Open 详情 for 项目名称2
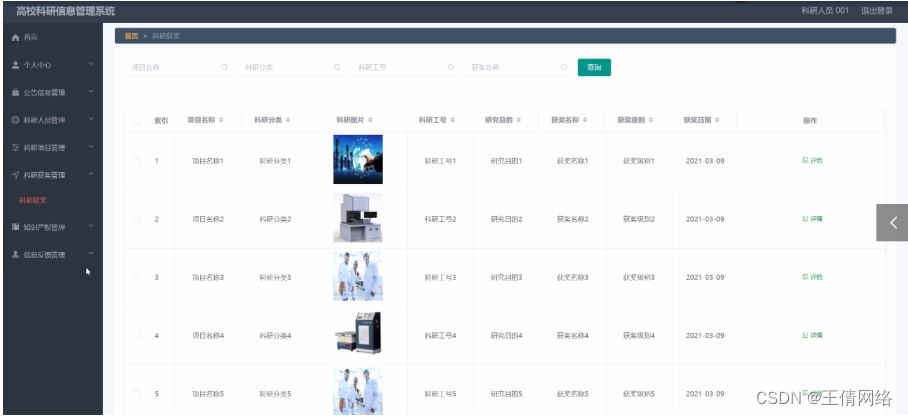 click(812, 219)
